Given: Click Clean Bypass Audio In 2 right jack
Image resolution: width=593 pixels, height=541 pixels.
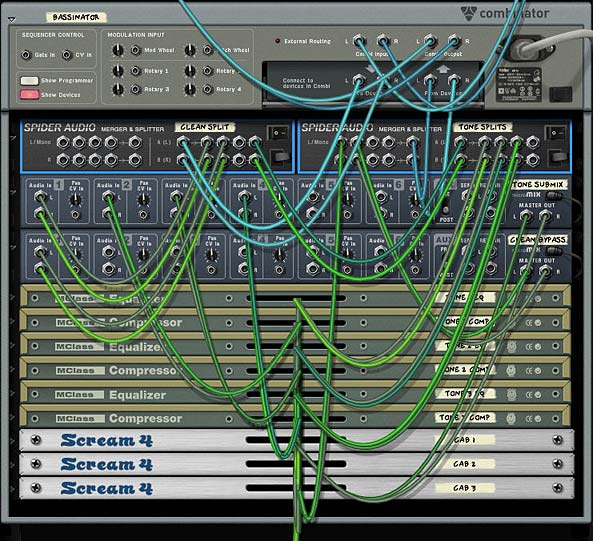Looking at the screenshot, I should pyautogui.click(x=108, y=269).
